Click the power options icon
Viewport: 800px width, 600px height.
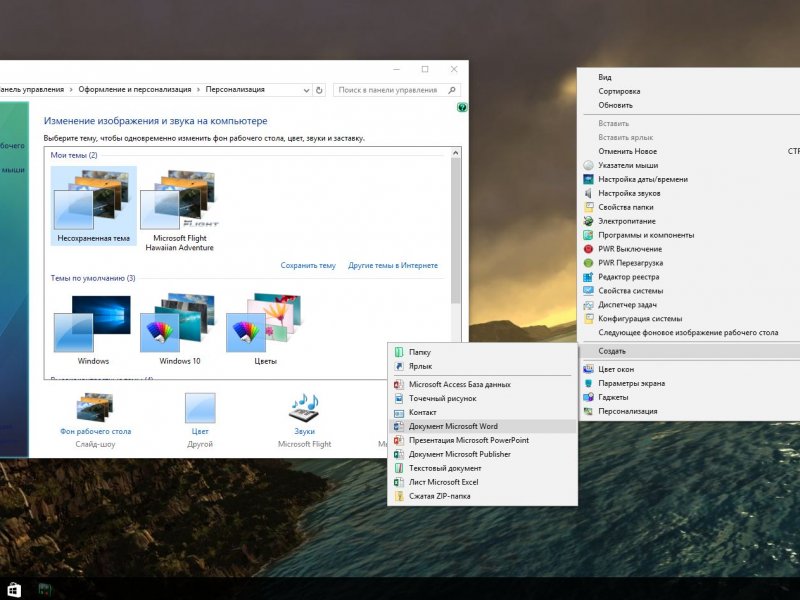point(588,221)
